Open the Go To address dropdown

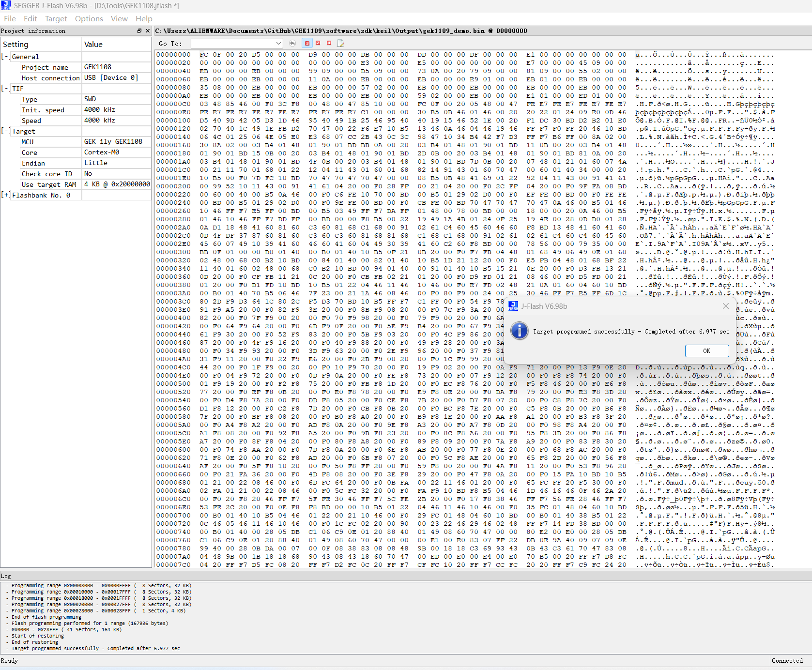pyautogui.click(x=278, y=44)
